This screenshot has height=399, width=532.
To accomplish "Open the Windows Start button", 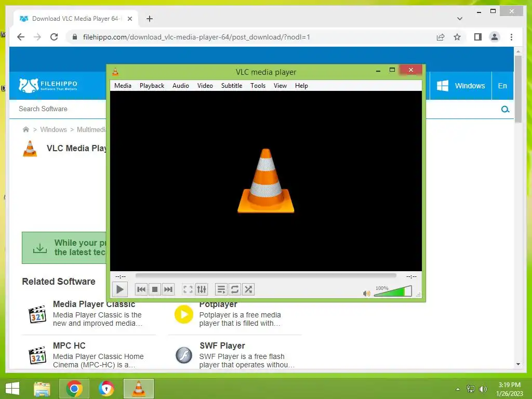I will coord(12,389).
